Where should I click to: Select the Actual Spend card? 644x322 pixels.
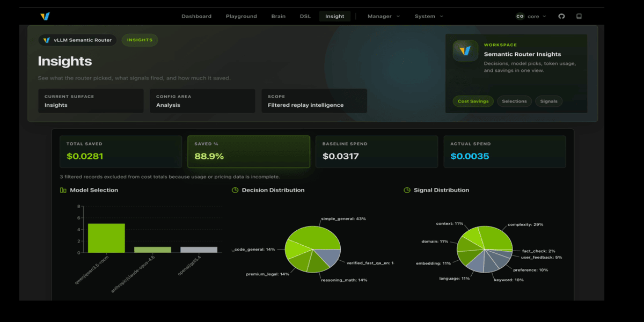(x=504, y=151)
